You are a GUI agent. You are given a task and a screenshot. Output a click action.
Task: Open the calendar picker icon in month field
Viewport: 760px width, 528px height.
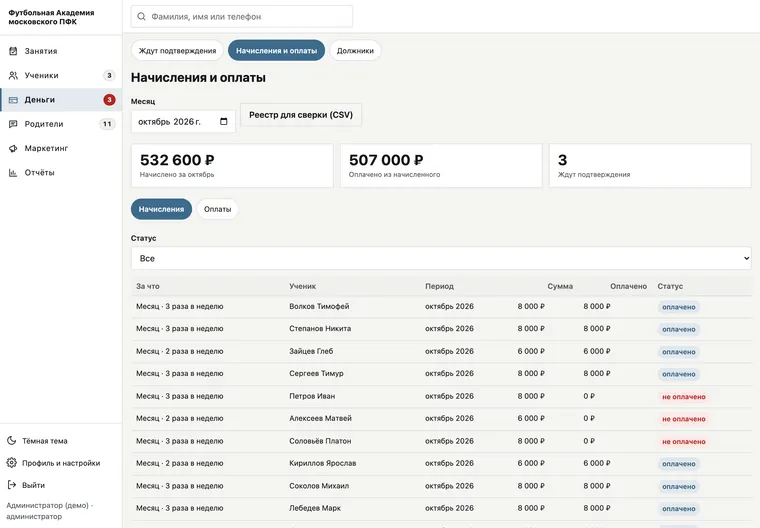[x=223, y=121]
